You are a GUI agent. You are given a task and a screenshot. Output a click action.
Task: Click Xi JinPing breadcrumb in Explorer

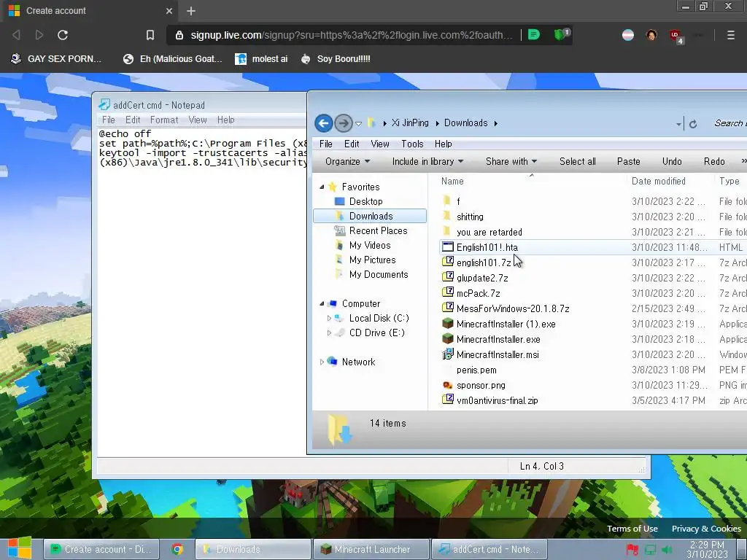pyautogui.click(x=410, y=122)
